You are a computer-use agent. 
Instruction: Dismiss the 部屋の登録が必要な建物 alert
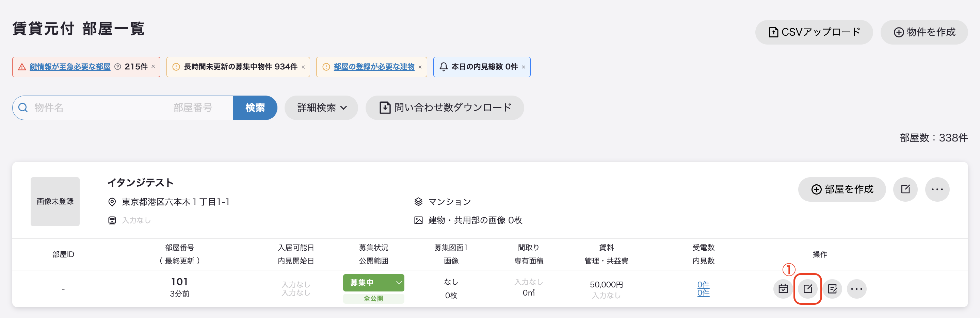(x=420, y=67)
